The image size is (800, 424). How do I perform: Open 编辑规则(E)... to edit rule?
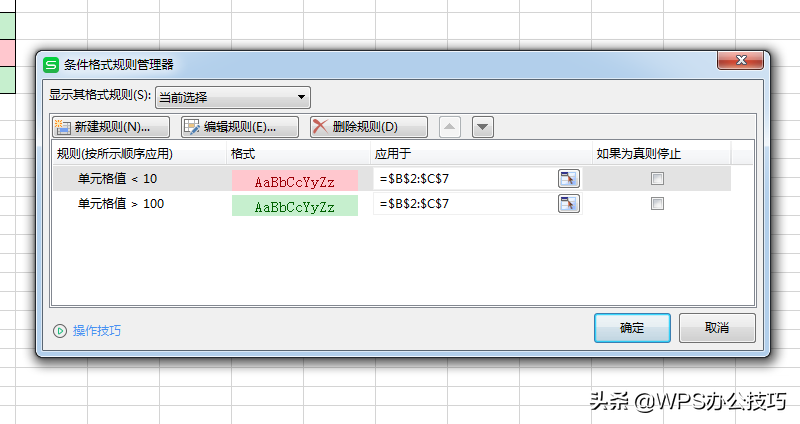(240, 127)
